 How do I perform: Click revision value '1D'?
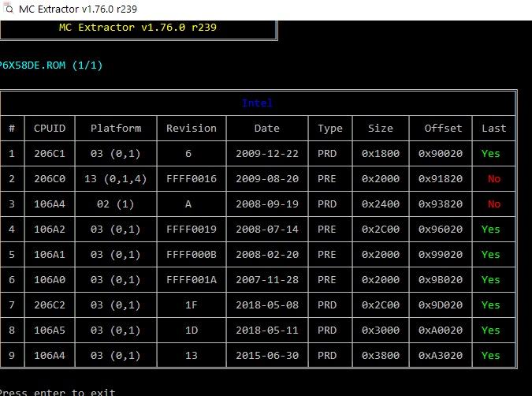[x=192, y=330]
